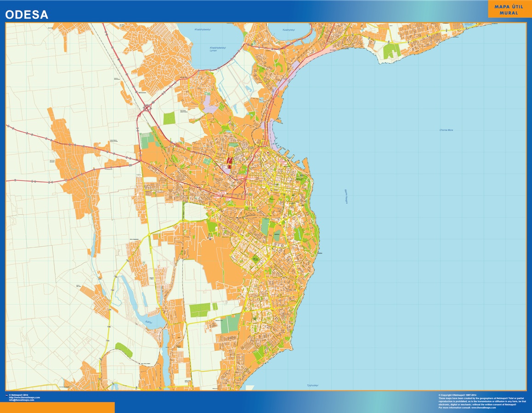Click the Sukhyi lake label
The width and height of the screenshot is (532, 413).
[x=148, y=323]
